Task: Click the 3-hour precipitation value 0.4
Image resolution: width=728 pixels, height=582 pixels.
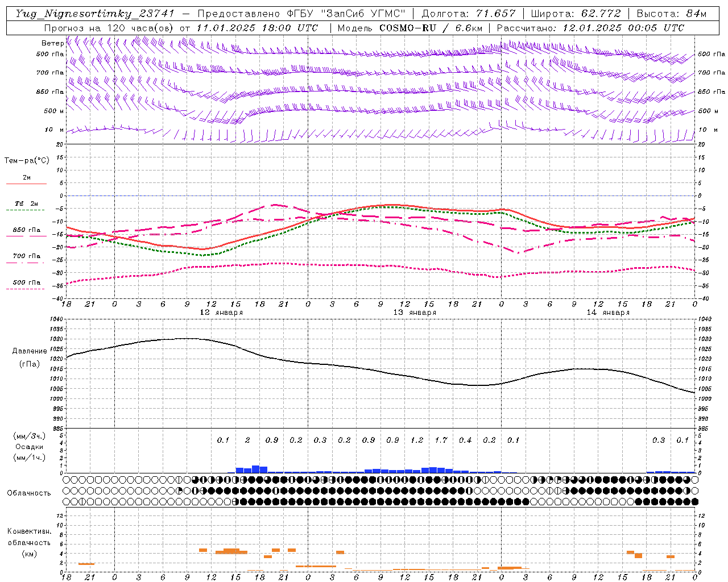Action: click(x=465, y=440)
